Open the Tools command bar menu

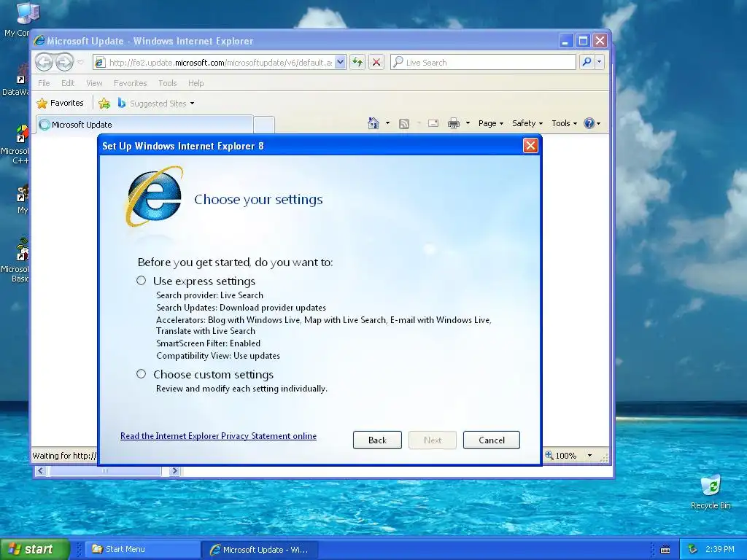[x=564, y=123]
